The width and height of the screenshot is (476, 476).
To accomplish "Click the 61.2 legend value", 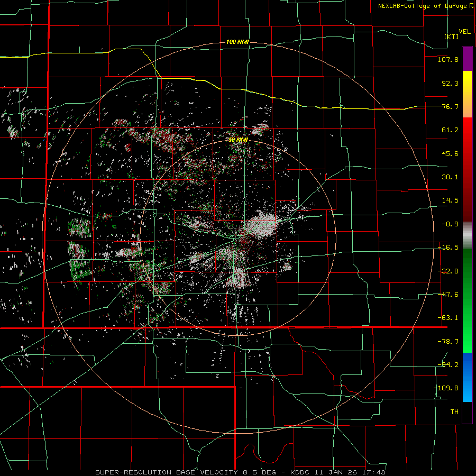I will [450, 130].
